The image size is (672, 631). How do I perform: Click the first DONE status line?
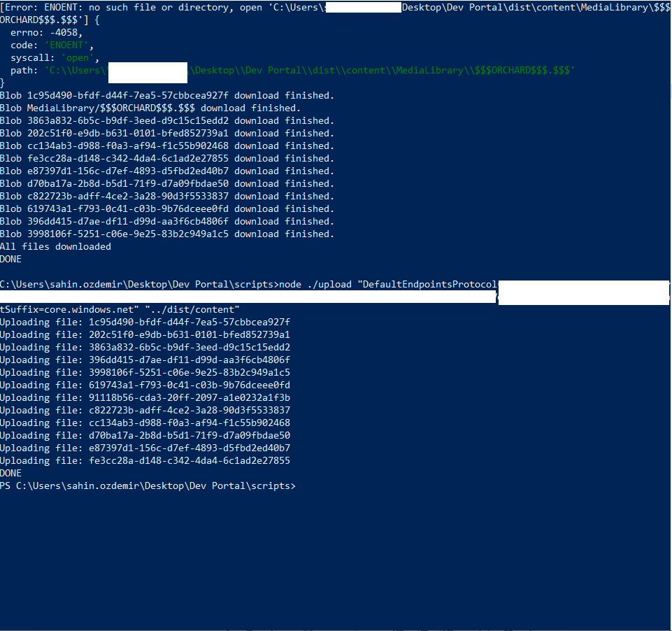click(10, 259)
